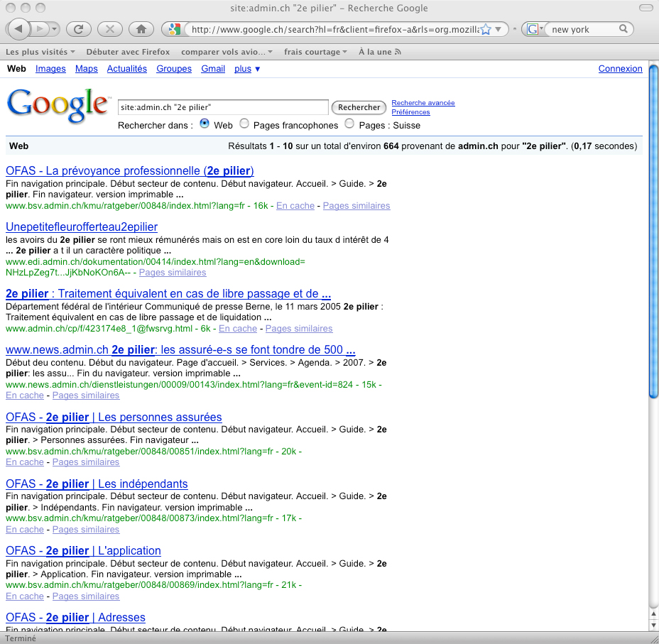This screenshot has height=644, width=659.
Task: Open the Préférences link
Action: tap(410, 111)
